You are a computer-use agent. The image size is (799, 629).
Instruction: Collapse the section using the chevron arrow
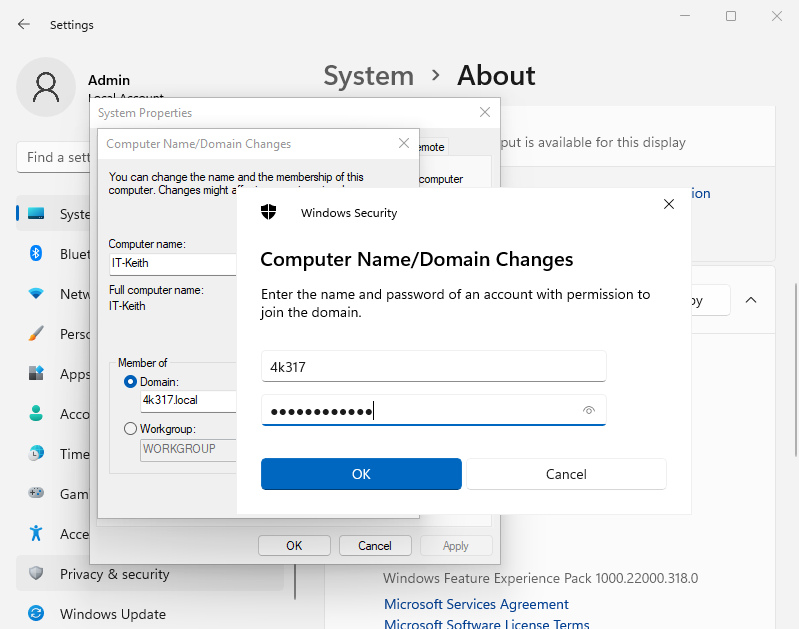click(x=751, y=300)
